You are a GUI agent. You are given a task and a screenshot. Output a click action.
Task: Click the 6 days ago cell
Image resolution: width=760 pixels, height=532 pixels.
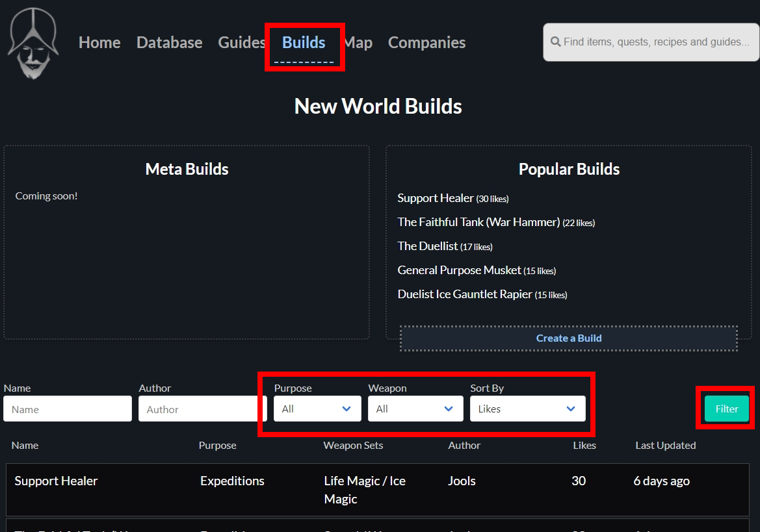661,481
